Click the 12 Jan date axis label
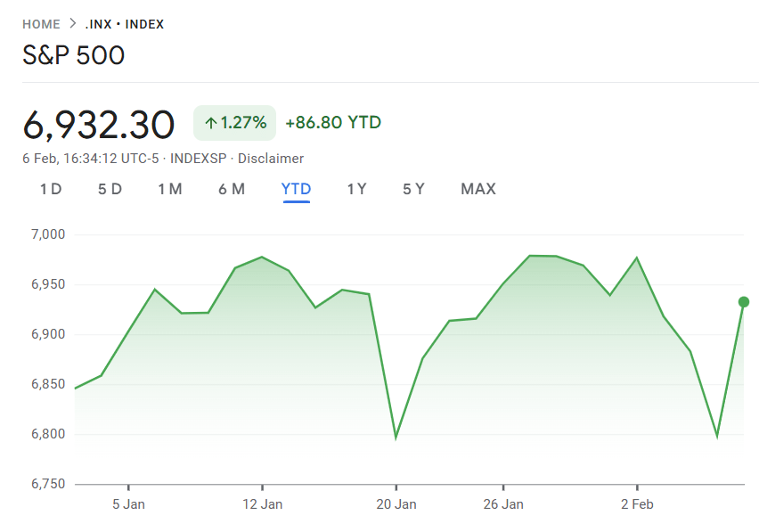 point(262,504)
